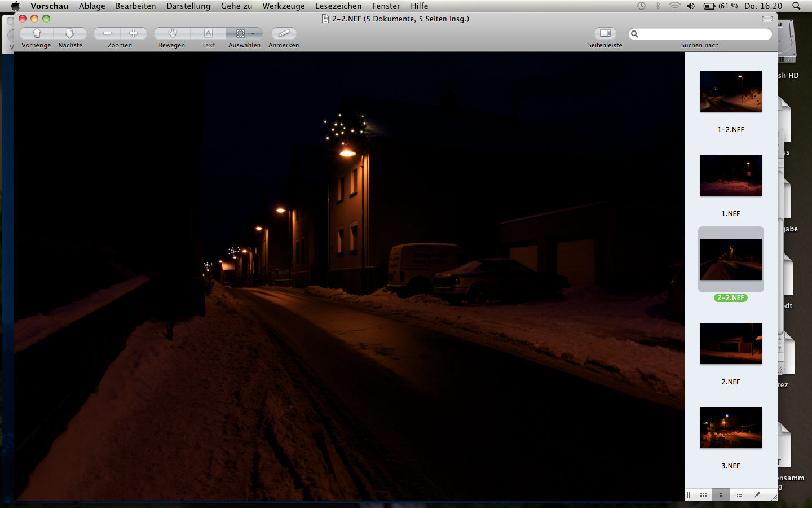This screenshot has height=508, width=812.
Task: Select the 2.NEF thumbnail
Action: [731, 343]
